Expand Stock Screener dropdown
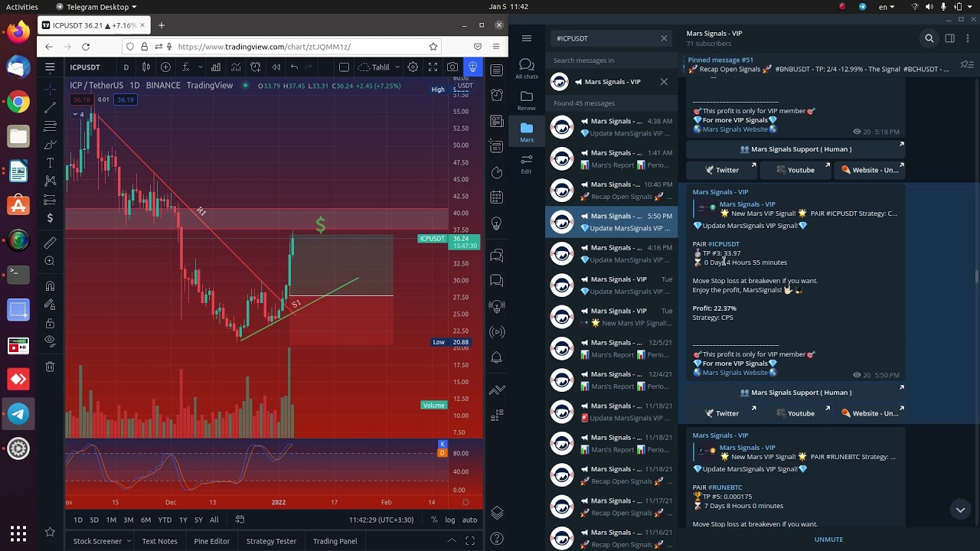The image size is (980, 551). pos(128,541)
